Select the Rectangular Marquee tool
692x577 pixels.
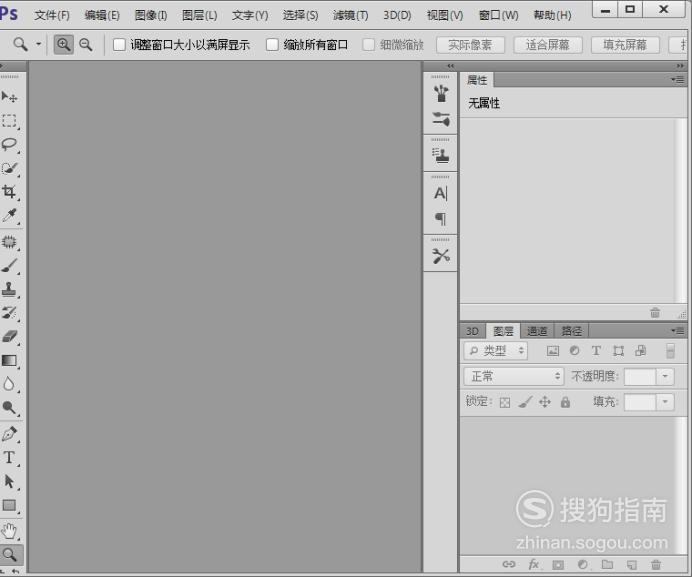click(x=9, y=121)
